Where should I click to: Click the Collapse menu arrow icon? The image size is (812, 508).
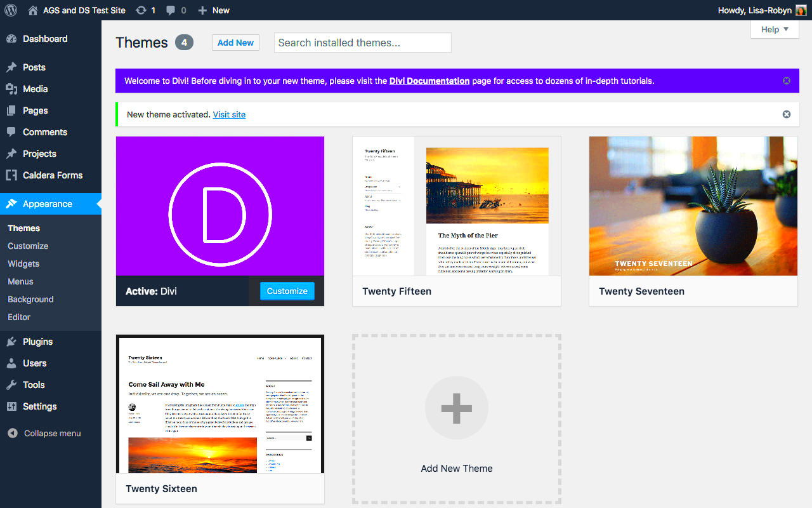13,433
